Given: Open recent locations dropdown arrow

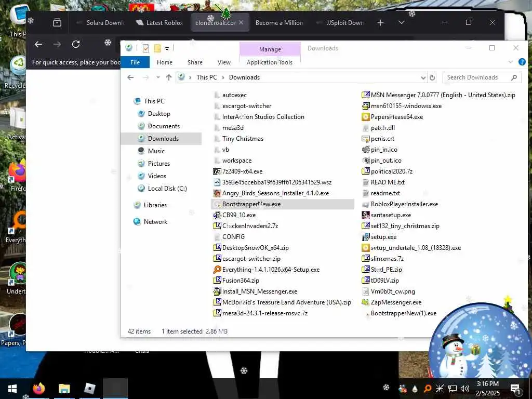Looking at the screenshot, I should pyautogui.click(x=158, y=77).
